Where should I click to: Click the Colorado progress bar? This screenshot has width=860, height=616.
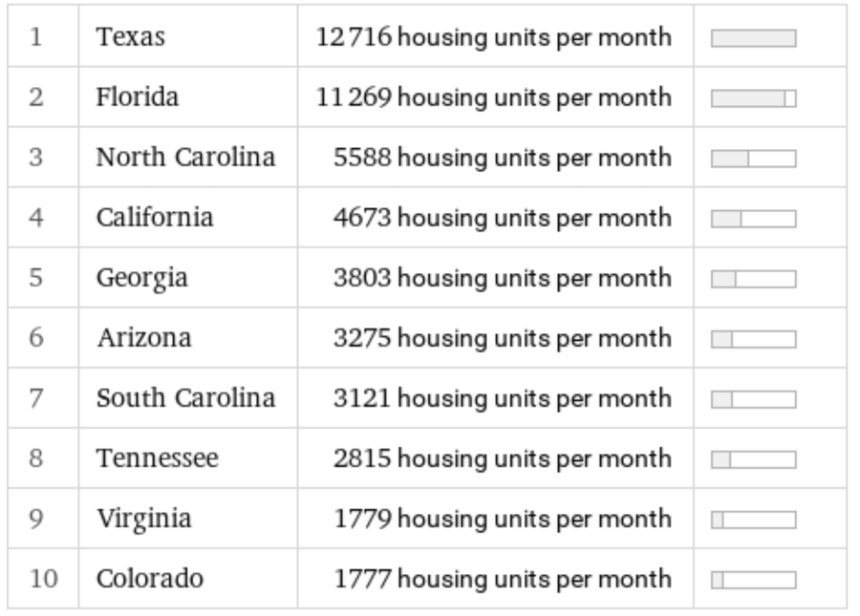(x=753, y=579)
